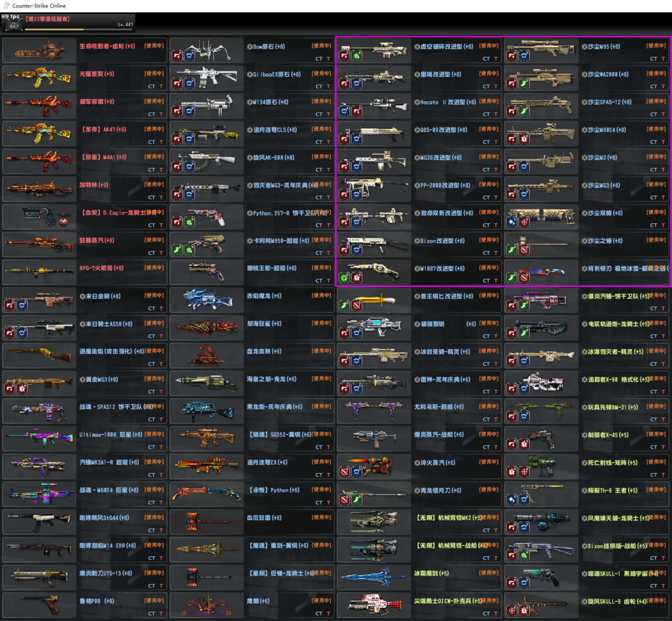672x621 pixels.
Task: Click red damage perk icon on 末日骑士AS50 row
Action: (9, 333)
